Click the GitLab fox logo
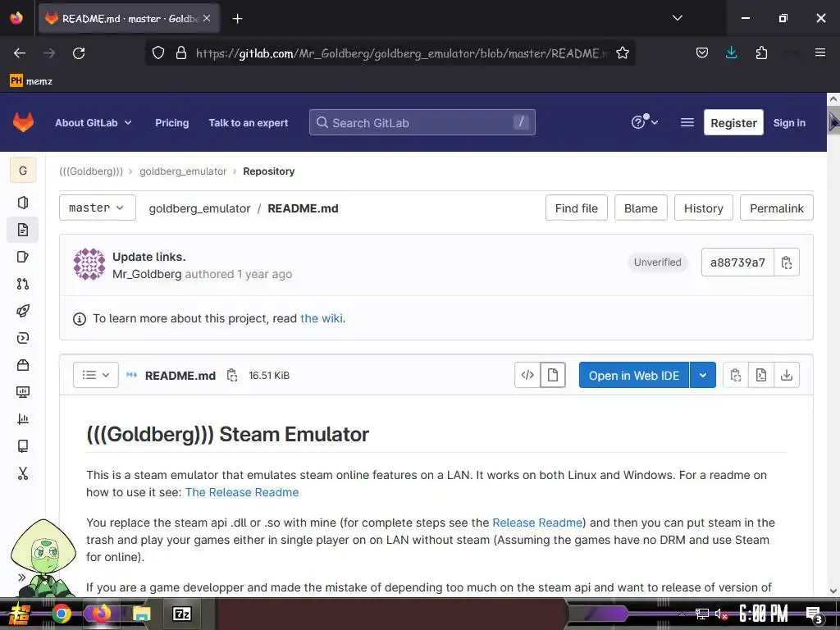Screen dimensions: 840x630 pyautogui.click(x=23, y=123)
